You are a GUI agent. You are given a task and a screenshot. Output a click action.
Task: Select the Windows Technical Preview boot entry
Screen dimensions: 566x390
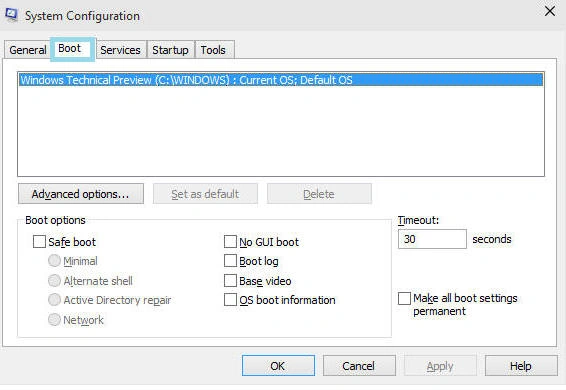click(281, 80)
